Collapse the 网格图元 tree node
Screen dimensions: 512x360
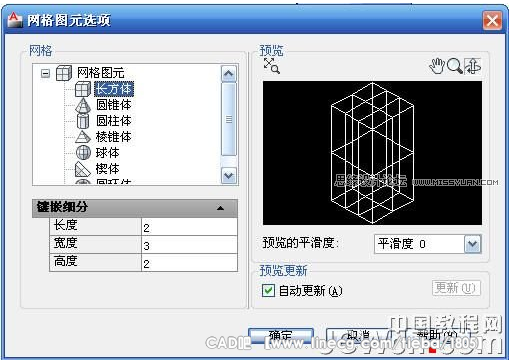tap(45, 73)
